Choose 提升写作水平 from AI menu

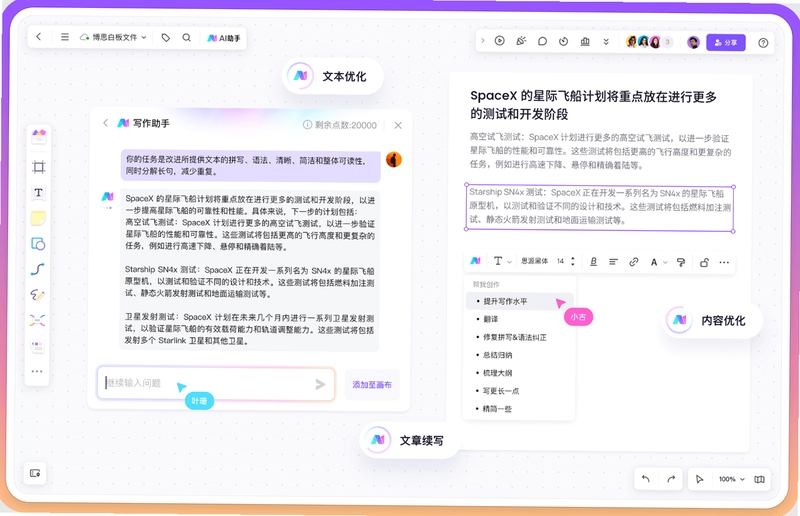tap(520, 301)
